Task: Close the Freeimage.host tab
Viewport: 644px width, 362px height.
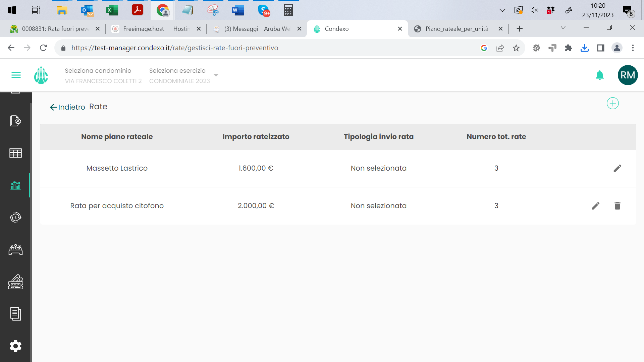Action: (x=199, y=29)
